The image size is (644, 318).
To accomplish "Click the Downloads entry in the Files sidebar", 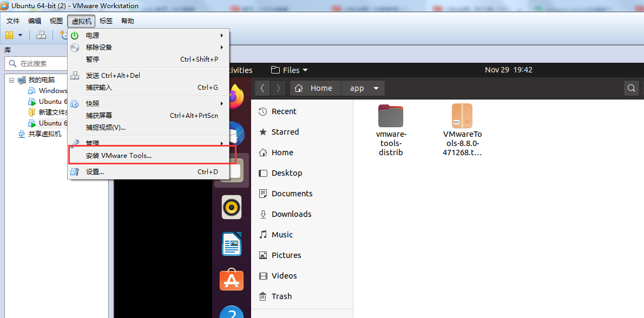I will (292, 214).
